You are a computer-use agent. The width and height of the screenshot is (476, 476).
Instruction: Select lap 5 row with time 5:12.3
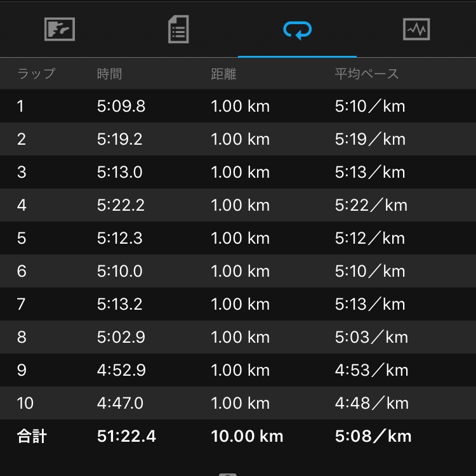coord(238,238)
